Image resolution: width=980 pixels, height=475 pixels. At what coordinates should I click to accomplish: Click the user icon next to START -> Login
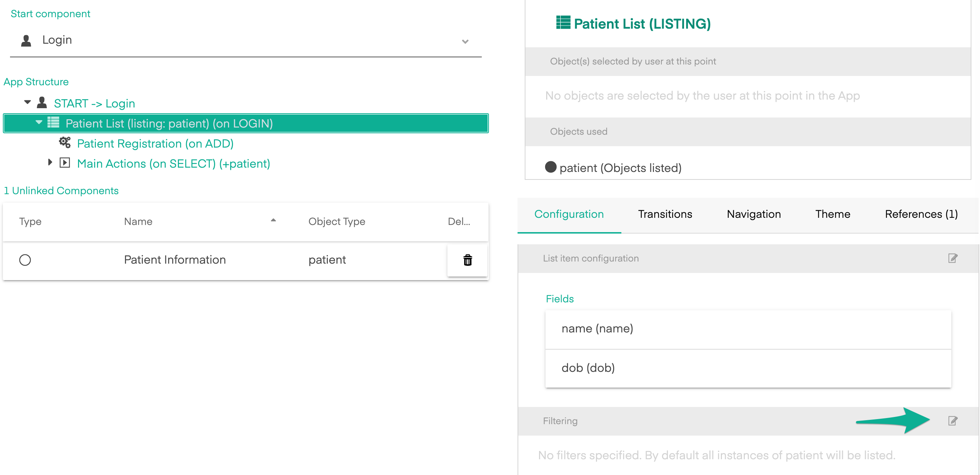(x=42, y=102)
